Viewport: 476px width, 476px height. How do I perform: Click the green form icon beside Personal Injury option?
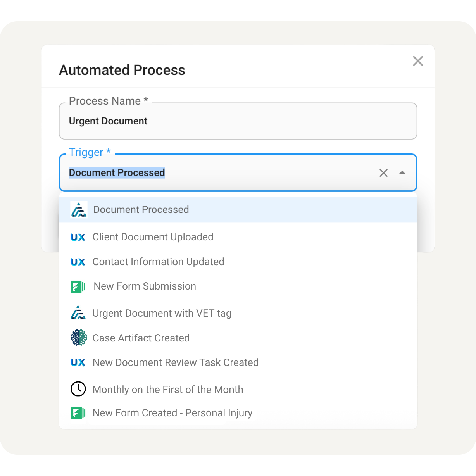coord(78,413)
